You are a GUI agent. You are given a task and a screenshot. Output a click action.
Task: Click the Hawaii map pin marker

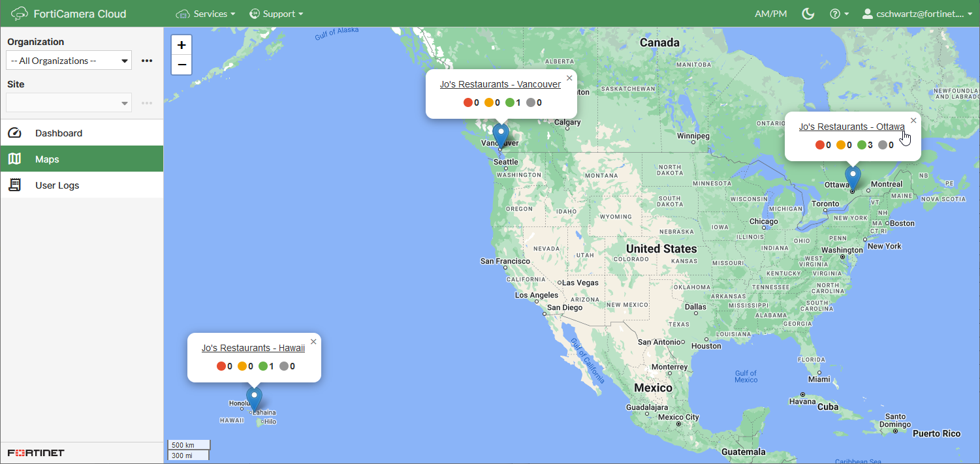[254, 399]
